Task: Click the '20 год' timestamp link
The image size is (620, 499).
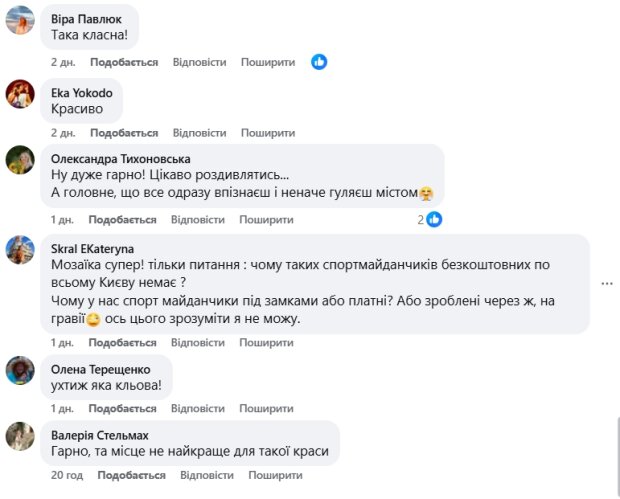Action: coord(66,476)
